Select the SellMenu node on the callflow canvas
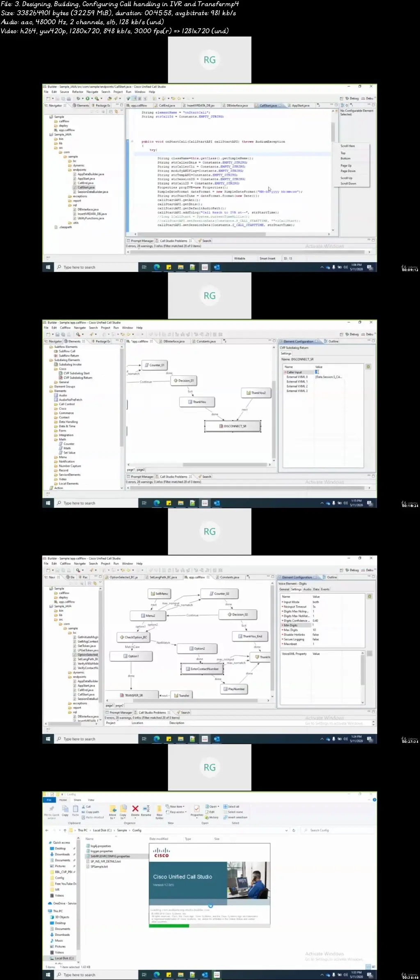The height and width of the screenshot is (980, 420). point(159,594)
